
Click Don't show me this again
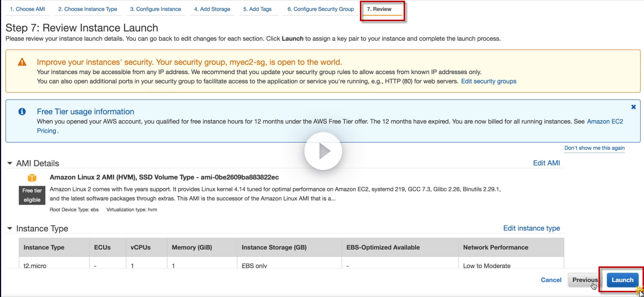[x=594, y=148]
